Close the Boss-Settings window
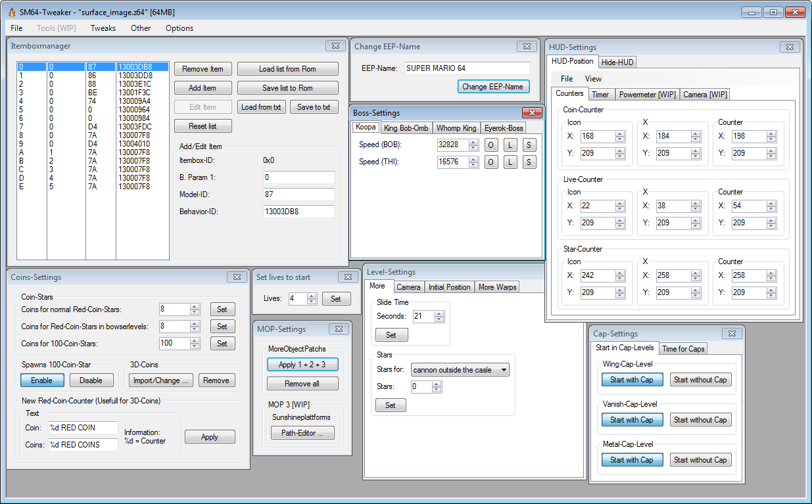 (532, 113)
